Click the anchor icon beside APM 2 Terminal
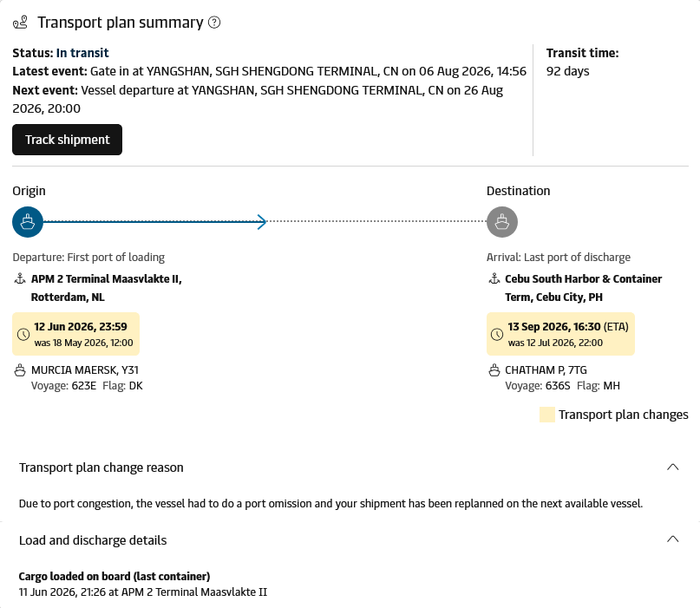 pyautogui.click(x=20, y=279)
